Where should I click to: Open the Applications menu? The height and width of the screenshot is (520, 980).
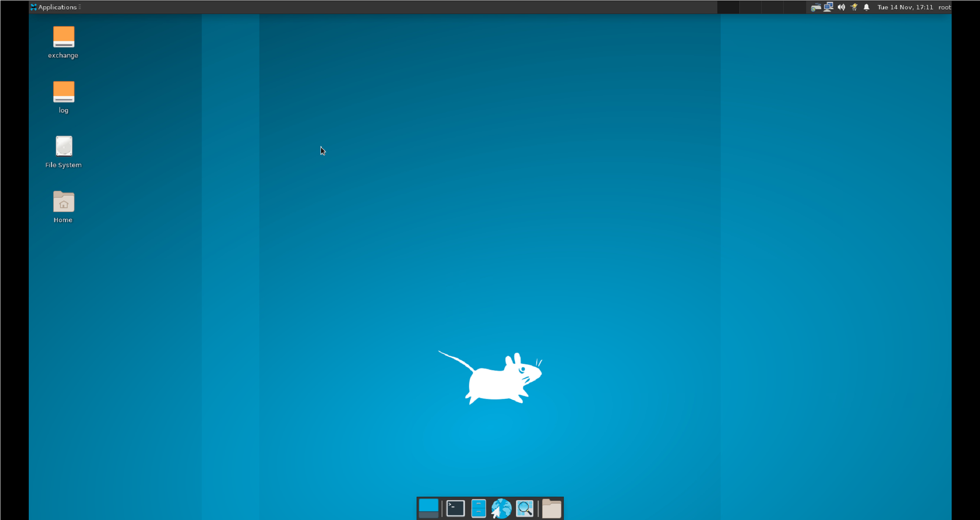coord(55,7)
